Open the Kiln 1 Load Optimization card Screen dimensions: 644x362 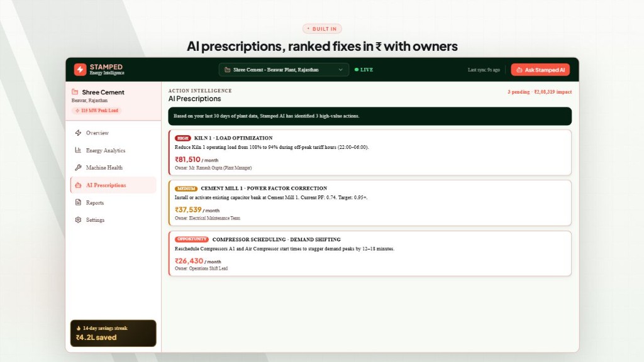[x=370, y=153]
